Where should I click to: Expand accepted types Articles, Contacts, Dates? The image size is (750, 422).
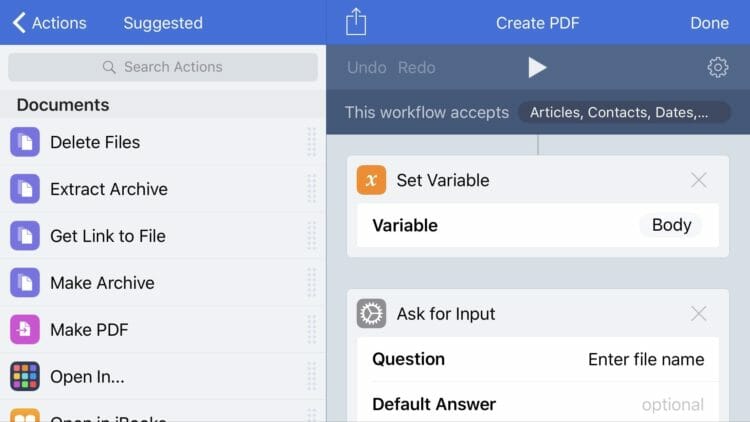pos(624,112)
